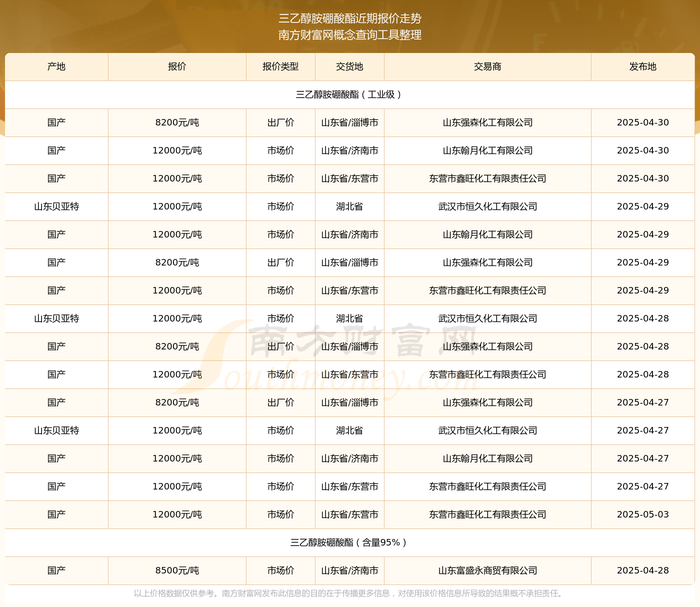Click 山东省/东营市 in the 鑫旺 2025-04-30 row
The width and height of the screenshot is (700, 607).
tap(349, 178)
